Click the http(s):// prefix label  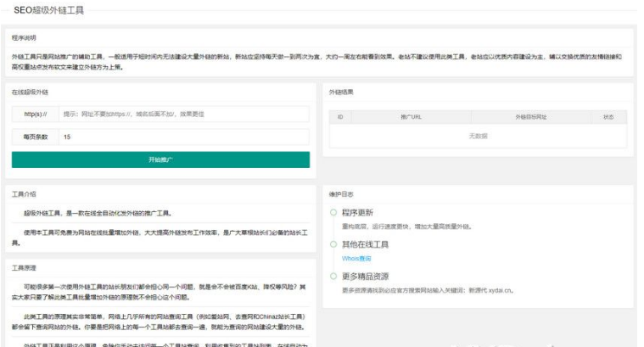pyautogui.click(x=35, y=114)
